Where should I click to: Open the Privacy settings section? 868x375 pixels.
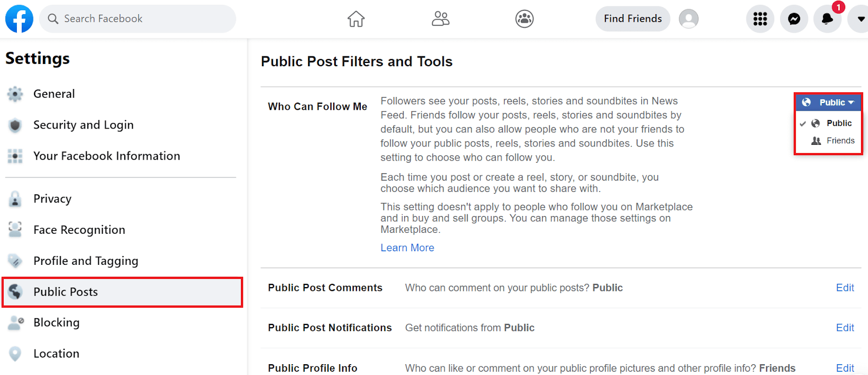(x=52, y=199)
